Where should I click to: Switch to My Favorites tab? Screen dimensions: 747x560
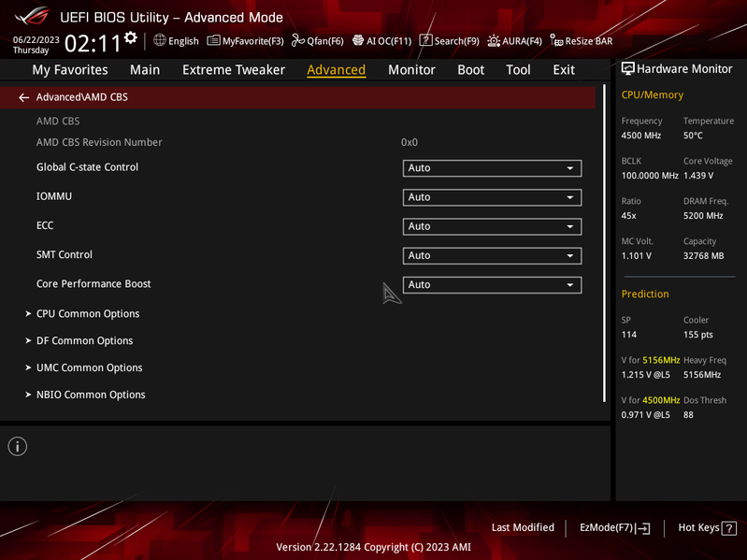pos(70,70)
